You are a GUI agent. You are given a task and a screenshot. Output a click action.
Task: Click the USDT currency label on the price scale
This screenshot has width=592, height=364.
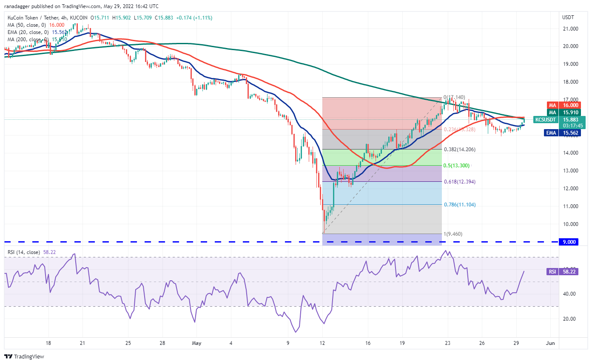(568, 17)
